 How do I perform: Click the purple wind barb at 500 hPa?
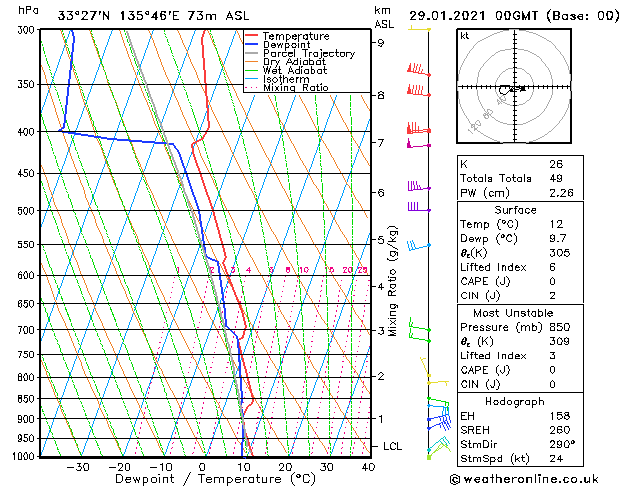(x=419, y=207)
